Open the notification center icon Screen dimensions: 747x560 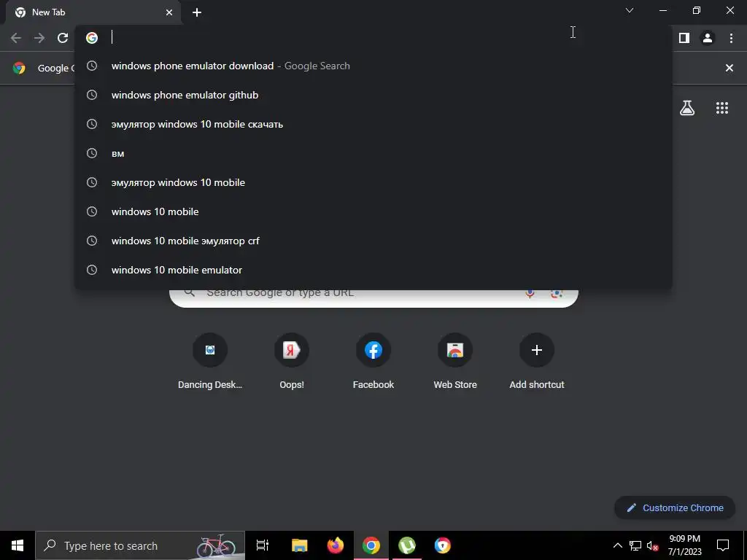(723, 545)
